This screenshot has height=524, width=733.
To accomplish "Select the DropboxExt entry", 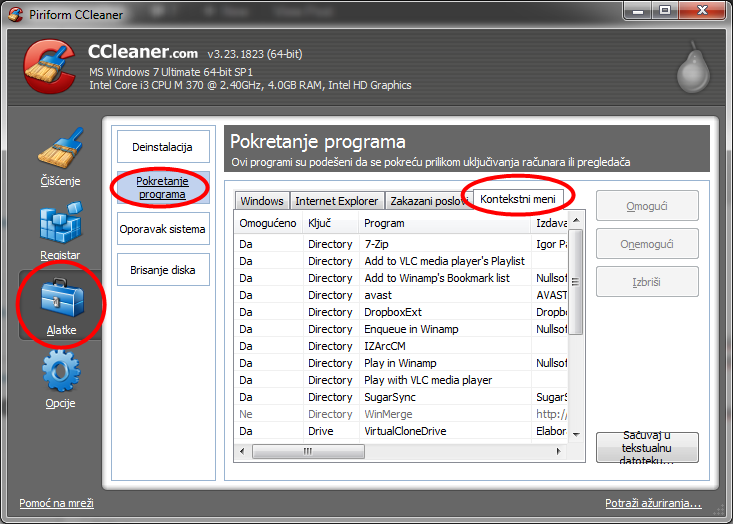I will (x=401, y=312).
